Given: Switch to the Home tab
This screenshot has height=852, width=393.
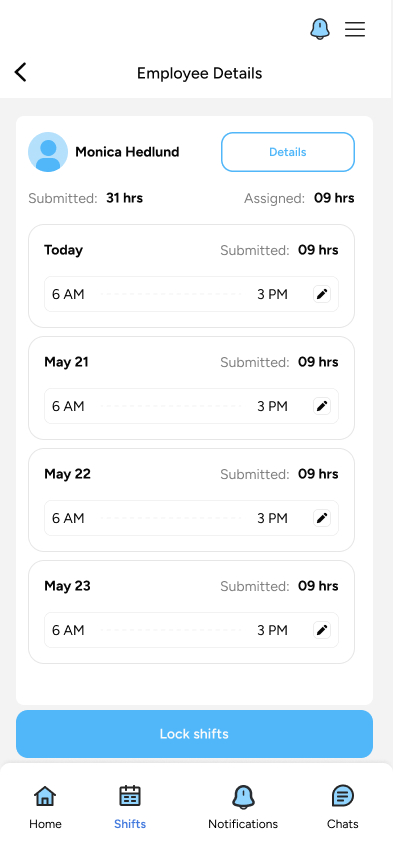Looking at the screenshot, I should (x=45, y=807).
